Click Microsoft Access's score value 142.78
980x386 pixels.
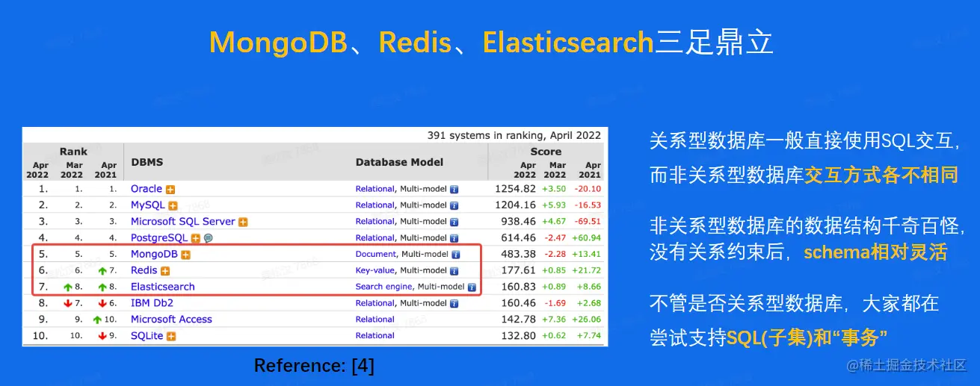tap(518, 320)
